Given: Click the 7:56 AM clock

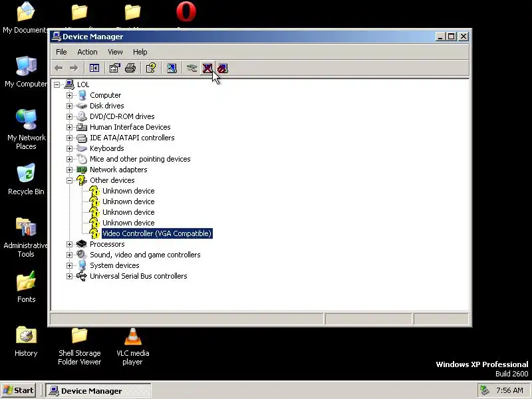Looking at the screenshot, I should [509, 390].
